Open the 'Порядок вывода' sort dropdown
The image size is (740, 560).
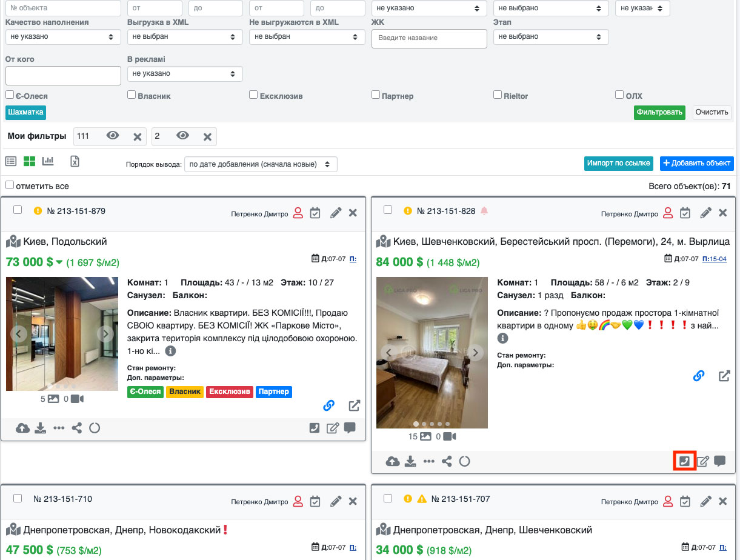[x=260, y=164]
